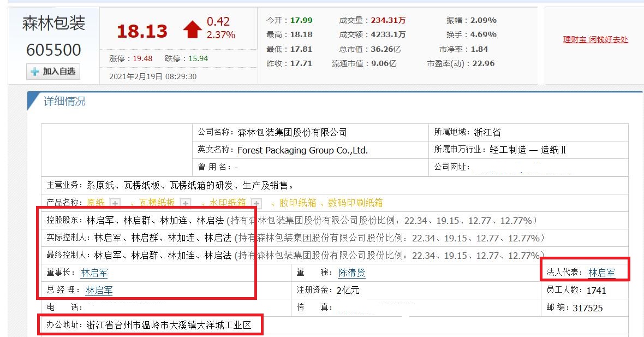The image size is (644, 337).
Task: Click the 办公地址 address text
Action: pos(169,325)
